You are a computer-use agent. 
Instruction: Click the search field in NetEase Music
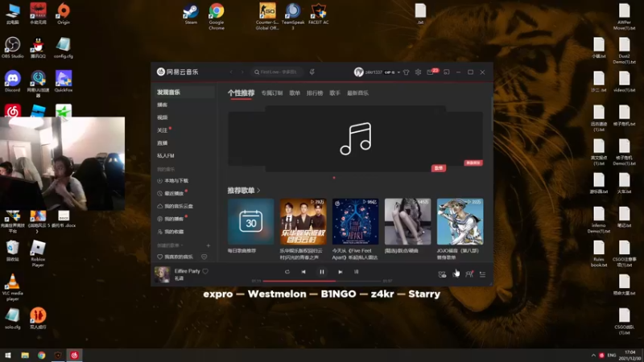(x=277, y=72)
